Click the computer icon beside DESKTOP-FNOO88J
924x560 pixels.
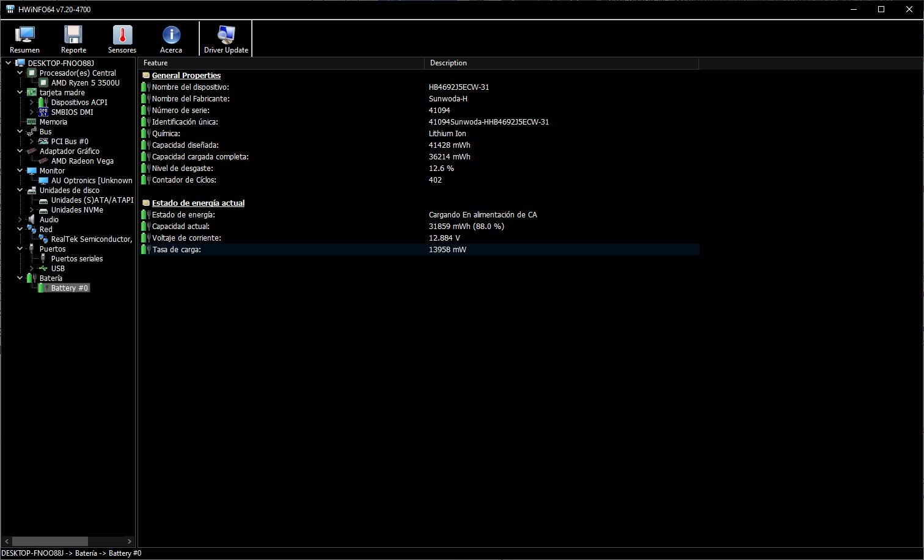20,63
